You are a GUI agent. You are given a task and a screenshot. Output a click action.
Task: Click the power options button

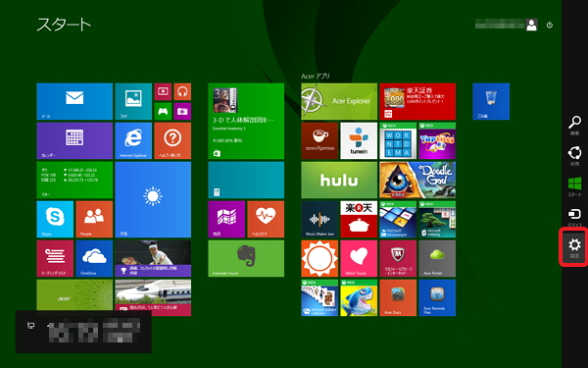pos(550,25)
